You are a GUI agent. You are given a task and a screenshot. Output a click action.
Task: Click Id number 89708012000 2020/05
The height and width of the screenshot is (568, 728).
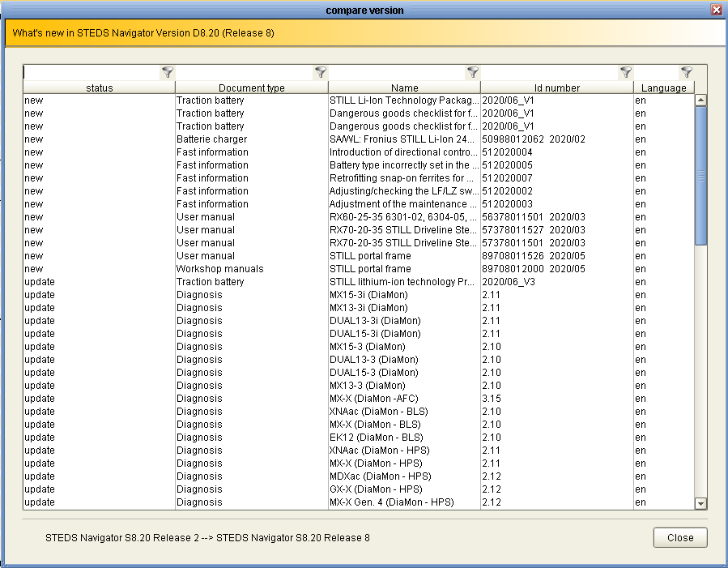coord(534,269)
